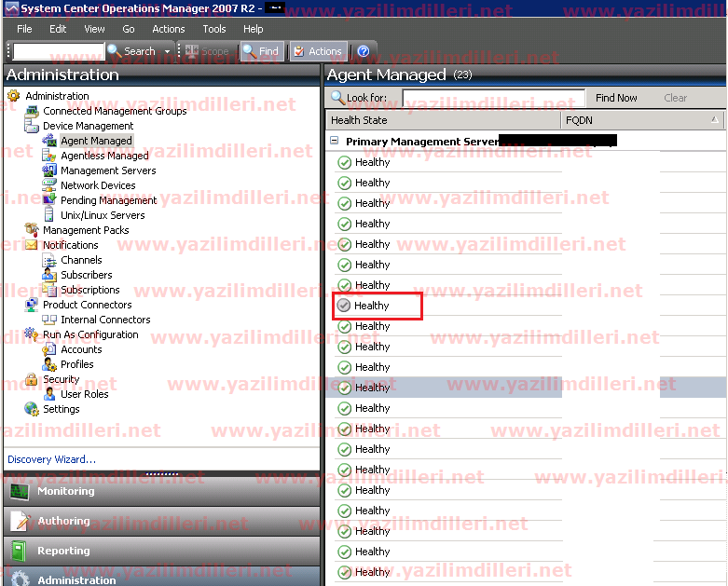Open the Edit menu
Viewport: 728px width, 586px height.
pos(58,29)
